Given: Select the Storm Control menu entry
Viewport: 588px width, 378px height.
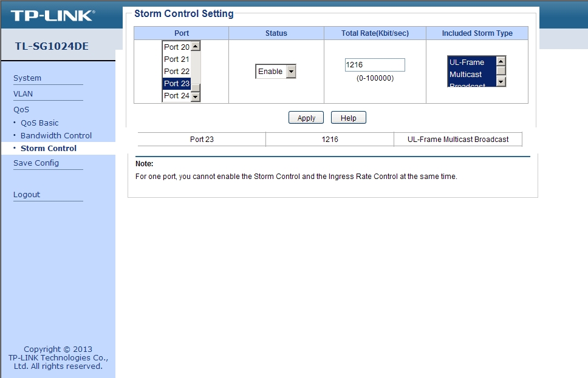Looking at the screenshot, I should click(48, 148).
